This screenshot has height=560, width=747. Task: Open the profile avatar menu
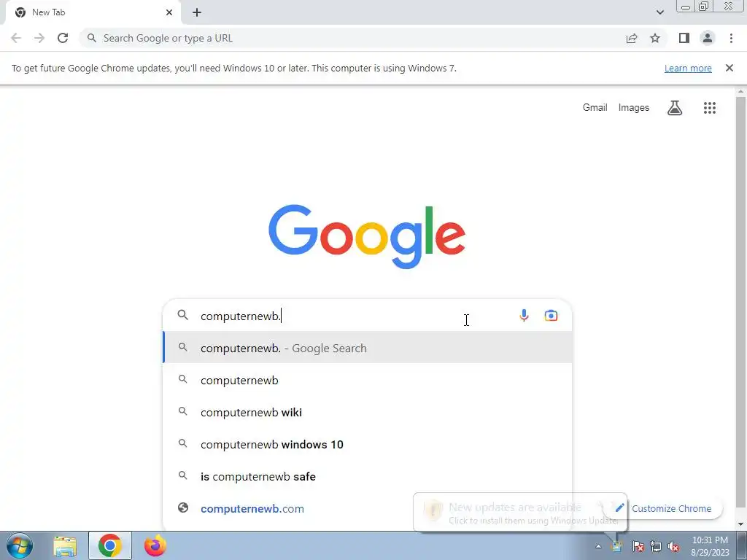[708, 38]
